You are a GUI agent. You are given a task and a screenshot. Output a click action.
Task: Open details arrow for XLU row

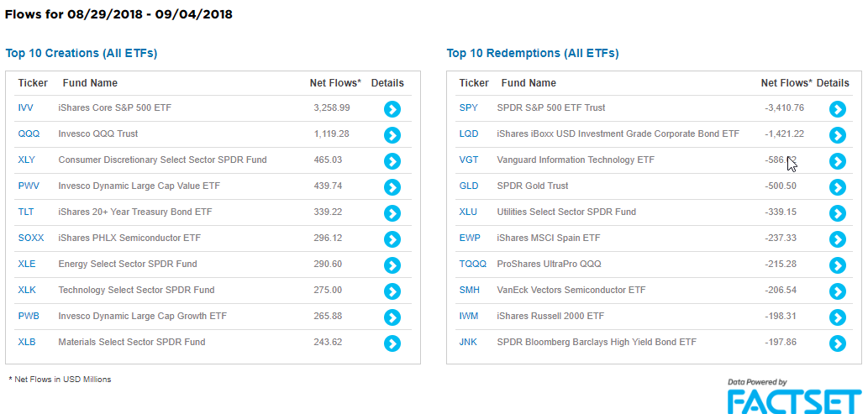pyautogui.click(x=838, y=213)
